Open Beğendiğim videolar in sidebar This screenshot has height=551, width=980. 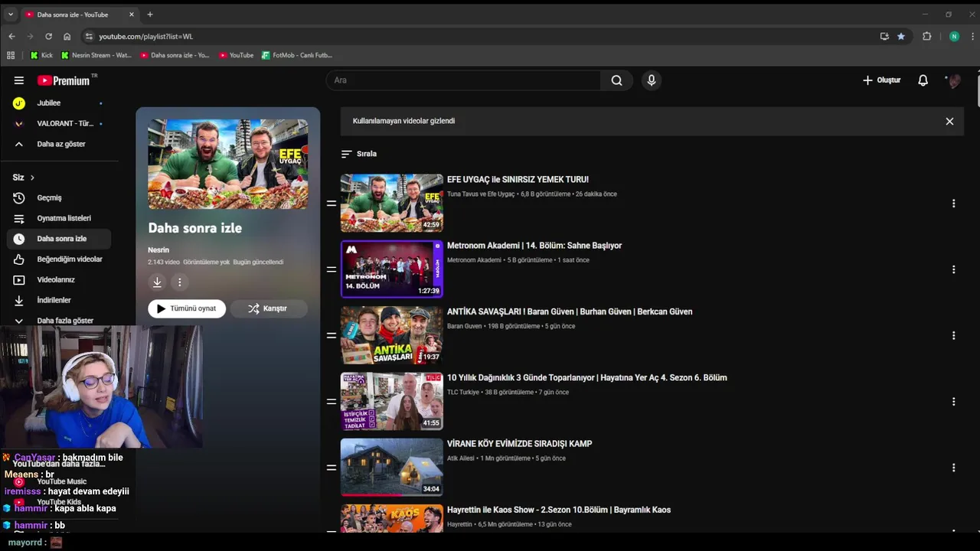pos(58,259)
